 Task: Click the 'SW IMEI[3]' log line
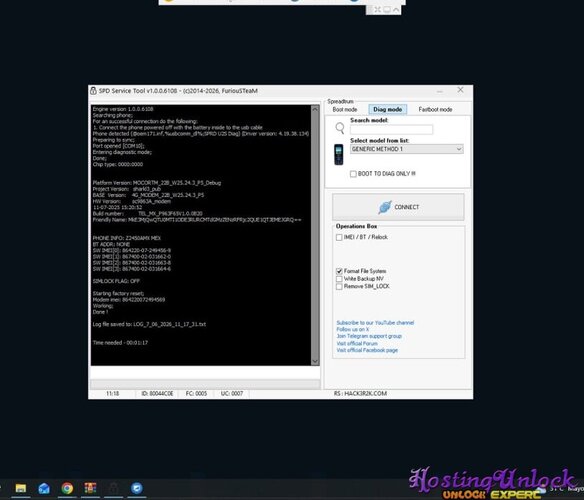coord(132,269)
